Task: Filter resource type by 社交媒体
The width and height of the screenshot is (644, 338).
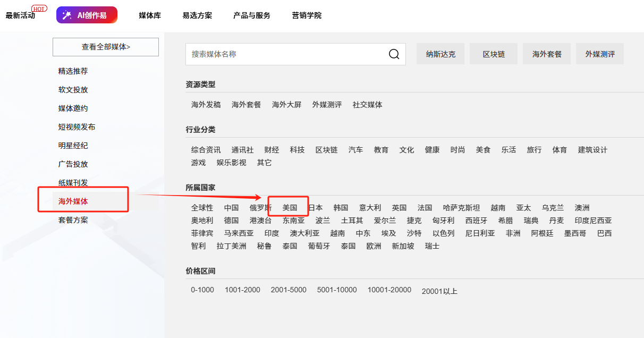Action: [x=368, y=105]
